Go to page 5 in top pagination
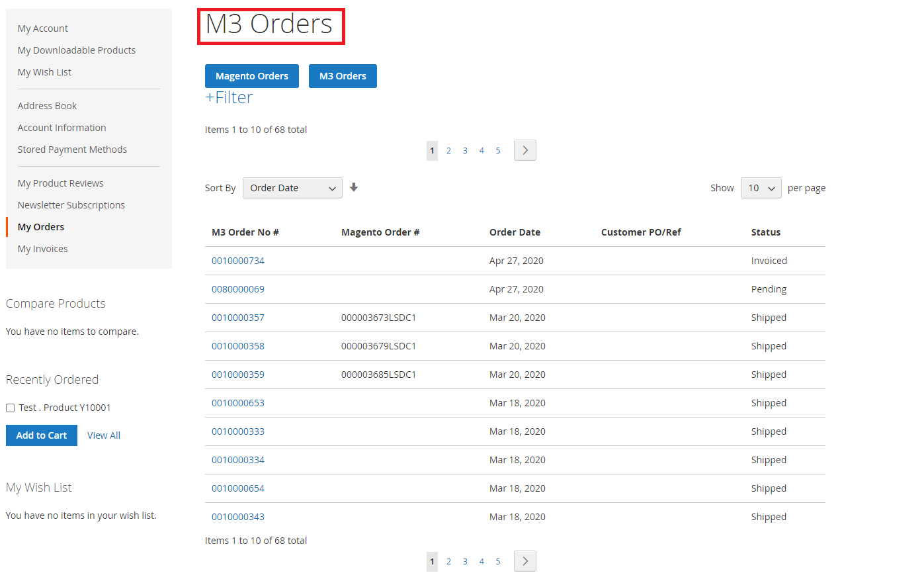924x579 pixels. (x=498, y=151)
